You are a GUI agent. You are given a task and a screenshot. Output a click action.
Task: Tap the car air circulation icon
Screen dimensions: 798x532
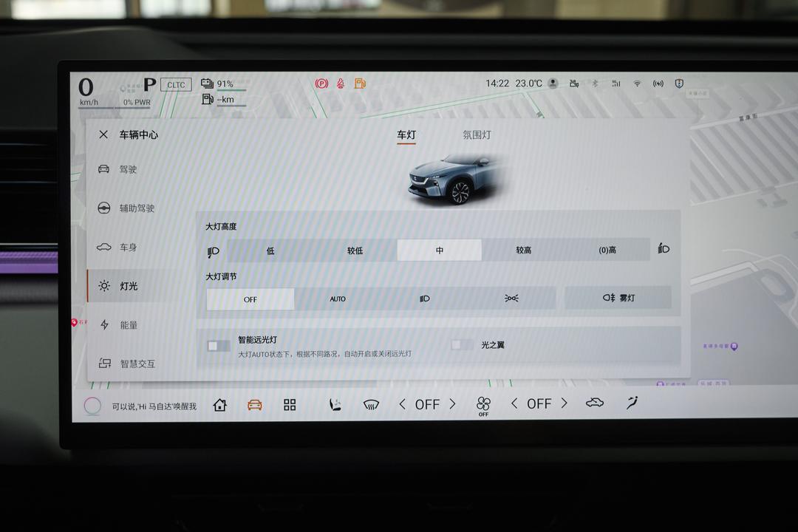594,403
